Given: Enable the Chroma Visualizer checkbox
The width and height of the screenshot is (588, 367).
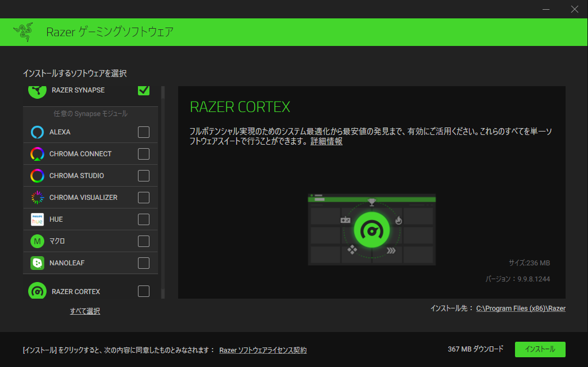Looking at the screenshot, I should [x=144, y=197].
